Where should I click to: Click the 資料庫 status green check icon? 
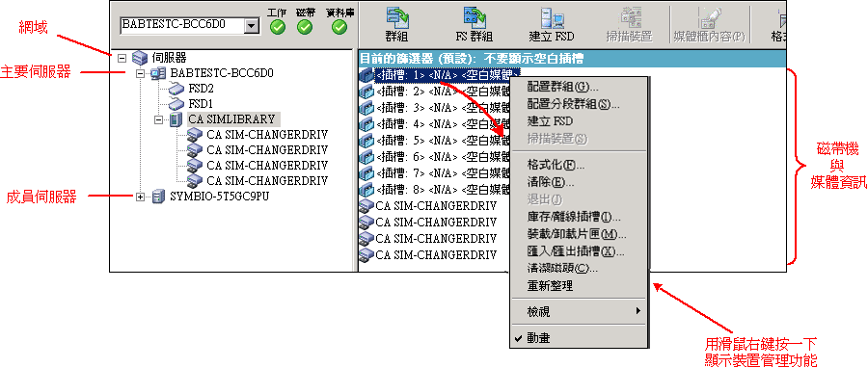coord(339,27)
